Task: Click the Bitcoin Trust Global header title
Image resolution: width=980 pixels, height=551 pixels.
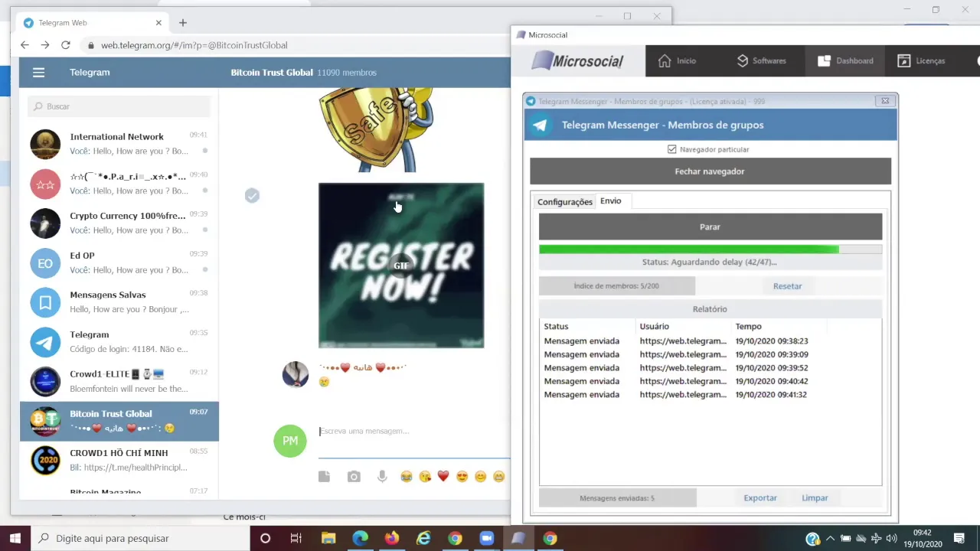Action: click(272, 73)
